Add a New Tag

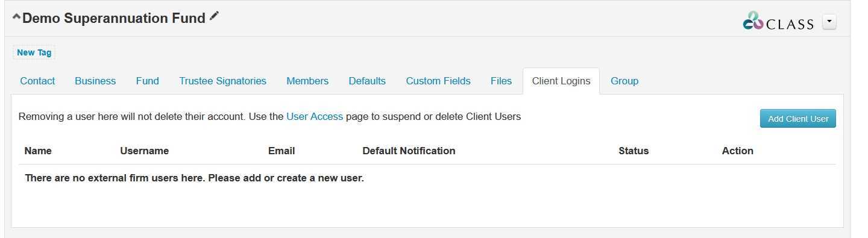34,52
